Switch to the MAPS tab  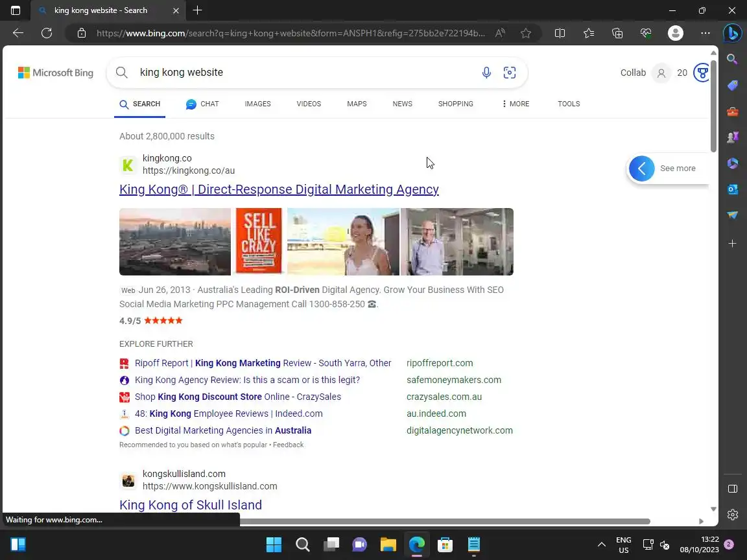[357, 104]
